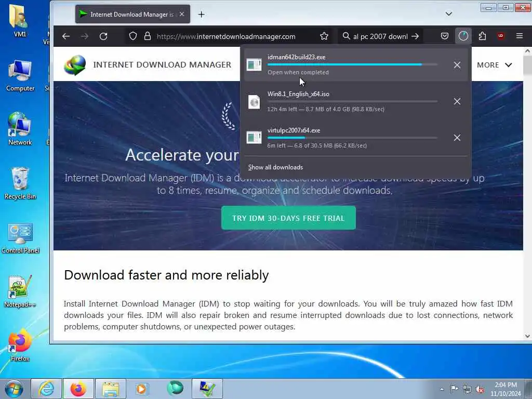532x399 pixels.
Task: Toggle the Firefox downloads panel button
Action: pyautogui.click(x=463, y=36)
